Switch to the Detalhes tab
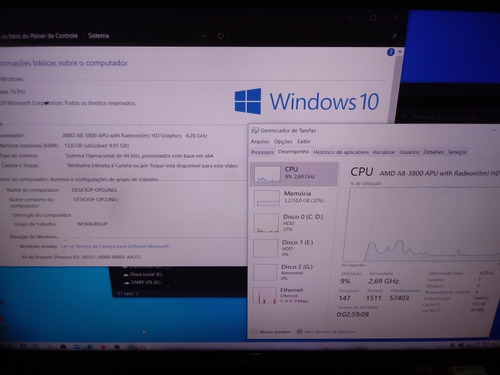This screenshot has height=375, width=500. pyautogui.click(x=433, y=152)
